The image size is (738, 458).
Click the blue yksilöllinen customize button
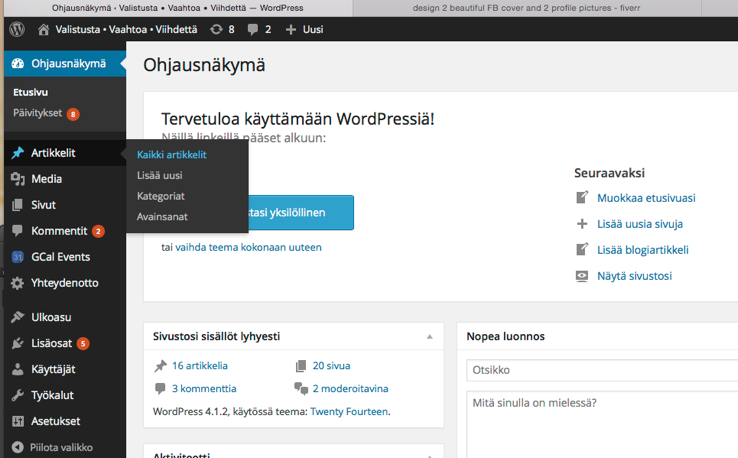(300, 213)
